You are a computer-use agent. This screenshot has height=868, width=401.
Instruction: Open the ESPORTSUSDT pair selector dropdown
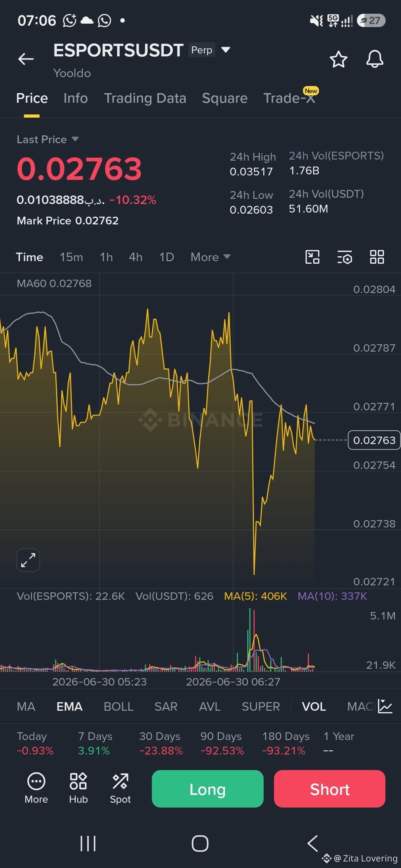click(x=226, y=50)
